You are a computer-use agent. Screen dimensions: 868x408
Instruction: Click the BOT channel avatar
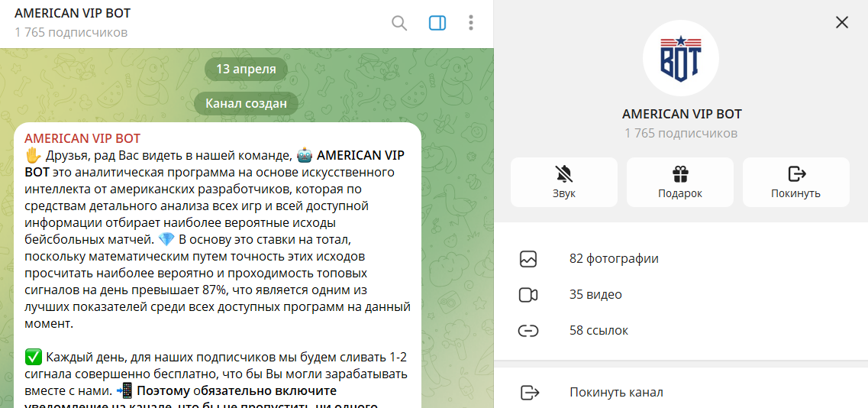click(681, 58)
